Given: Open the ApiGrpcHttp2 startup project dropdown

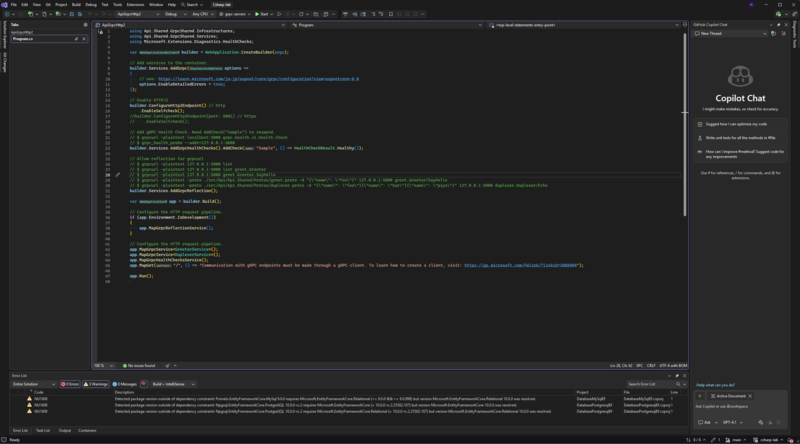Looking at the screenshot, I should [x=138, y=14].
